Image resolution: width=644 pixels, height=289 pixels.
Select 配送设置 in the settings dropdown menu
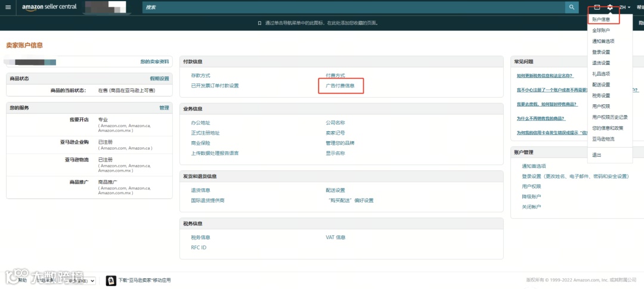point(601,85)
